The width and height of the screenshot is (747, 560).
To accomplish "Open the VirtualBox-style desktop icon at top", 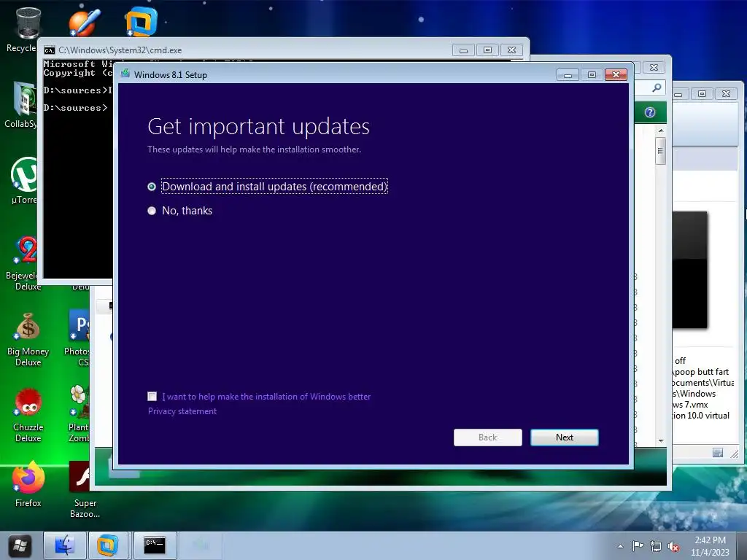I will pyautogui.click(x=141, y=21).
